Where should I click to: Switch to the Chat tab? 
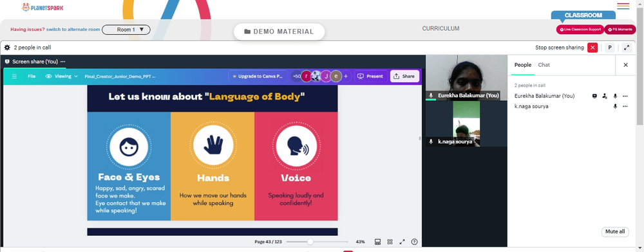pyautogui.click(x=544, y=65)
